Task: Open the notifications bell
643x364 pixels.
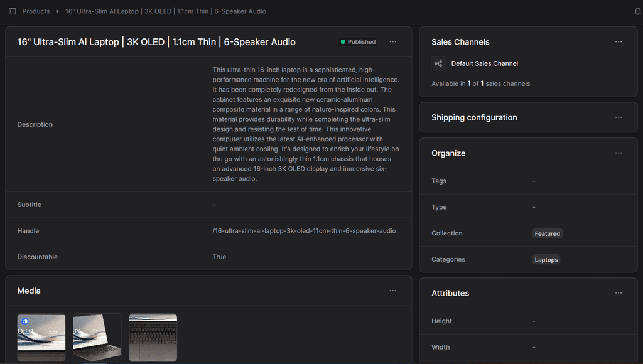Action: click(x=638, y=11)
